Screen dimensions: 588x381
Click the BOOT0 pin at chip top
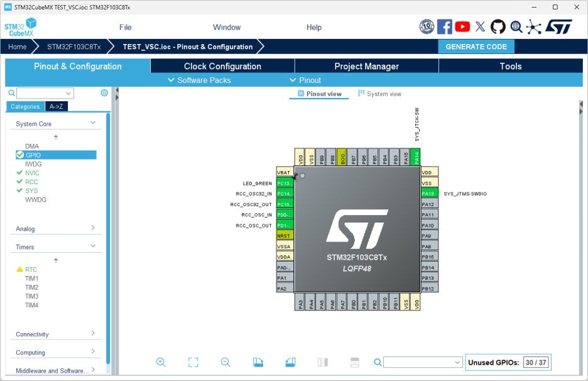342,157
